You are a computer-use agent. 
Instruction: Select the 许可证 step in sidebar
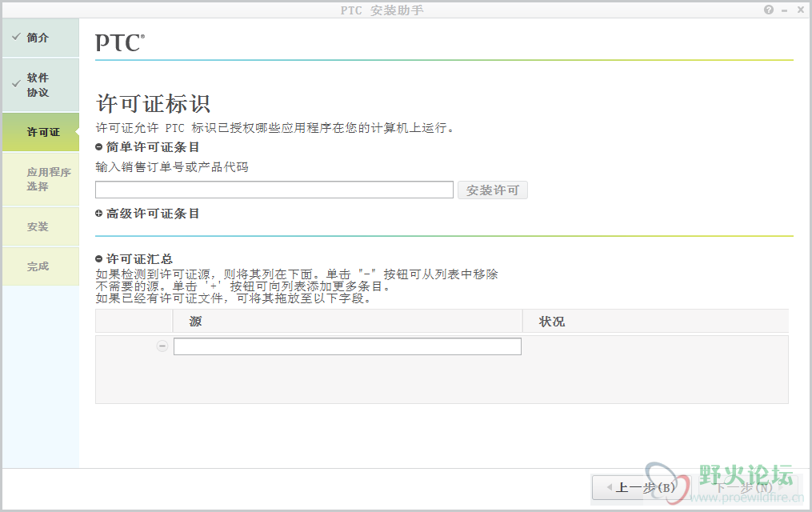41,132
